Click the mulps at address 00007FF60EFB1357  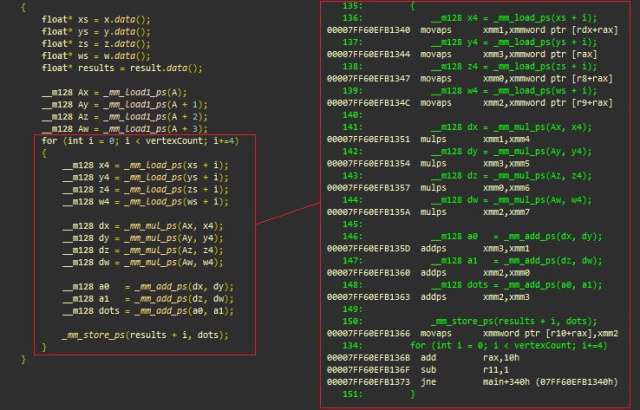[x=428, y=188]
